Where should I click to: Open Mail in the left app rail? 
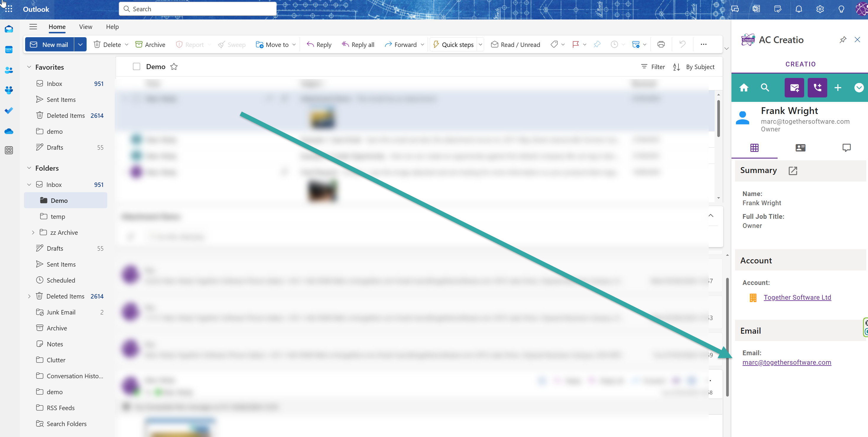[9, 29]
